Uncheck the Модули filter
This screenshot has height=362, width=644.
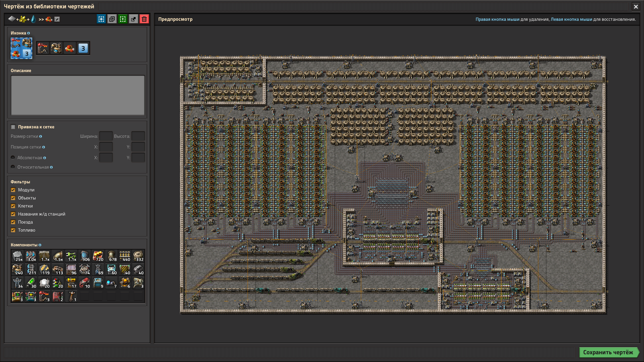(13, 190)
